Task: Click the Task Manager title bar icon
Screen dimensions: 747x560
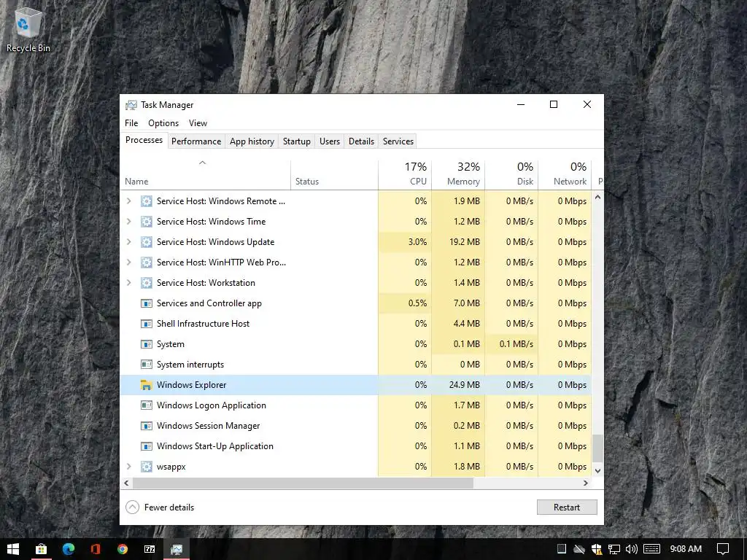Action: (131, 105)
